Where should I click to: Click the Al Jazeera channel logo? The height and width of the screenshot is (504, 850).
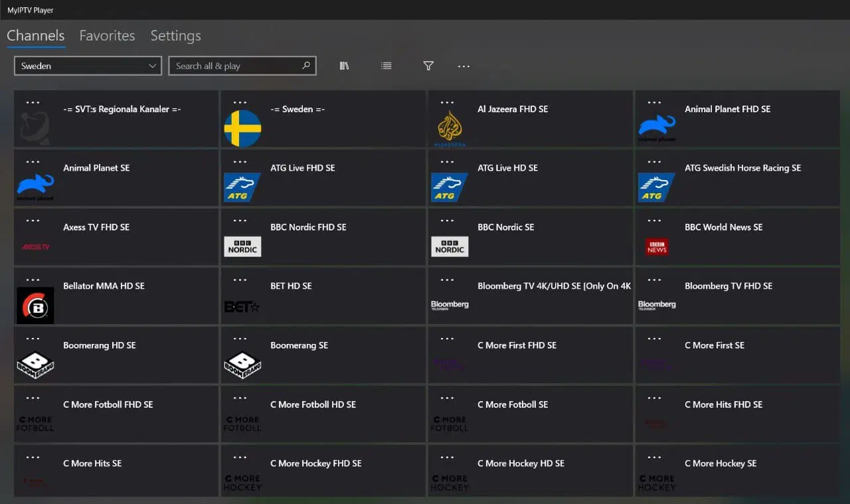pos(450,128)
